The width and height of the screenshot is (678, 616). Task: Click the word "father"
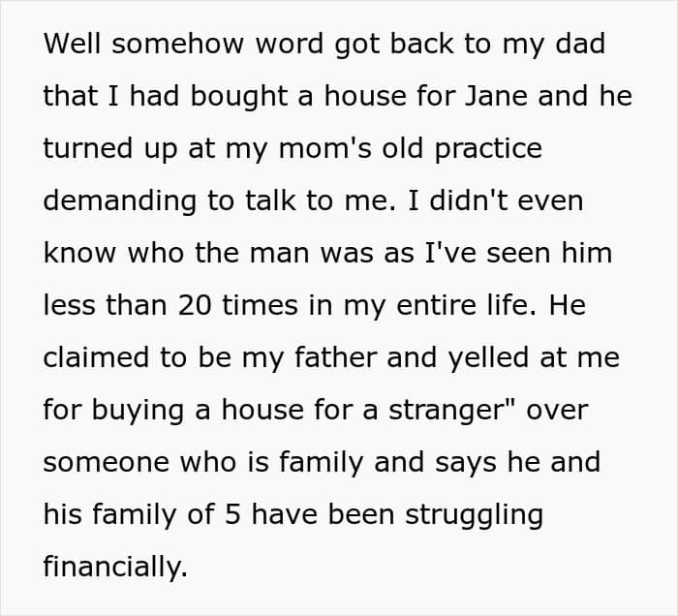(335, 357)
